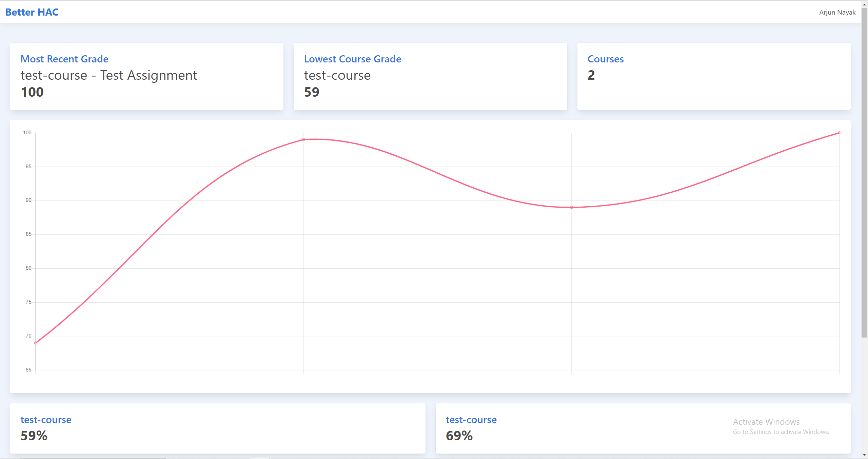Click the scrollbar down arrow
This screenshot has height=459, width=868.
click(x=864, y=455)
